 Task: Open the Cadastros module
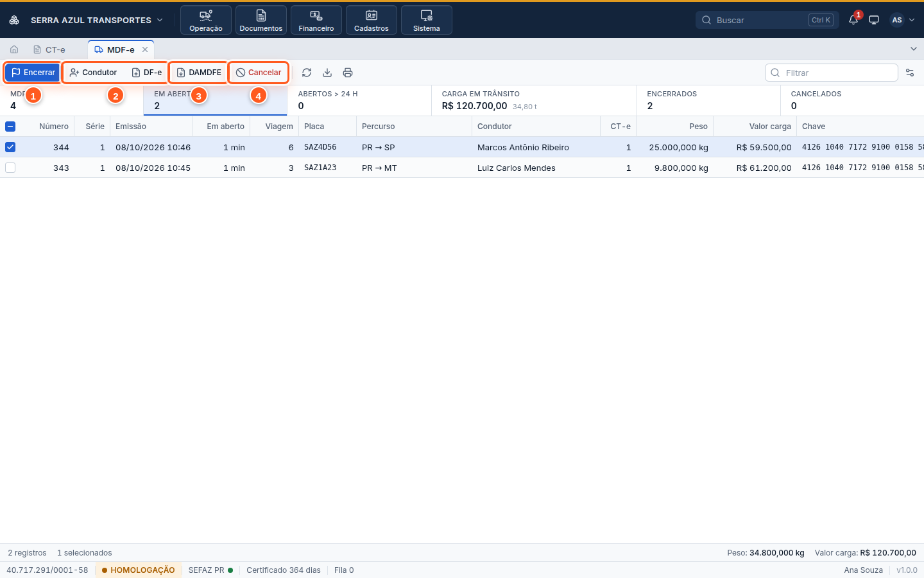[x=372, y=20]
